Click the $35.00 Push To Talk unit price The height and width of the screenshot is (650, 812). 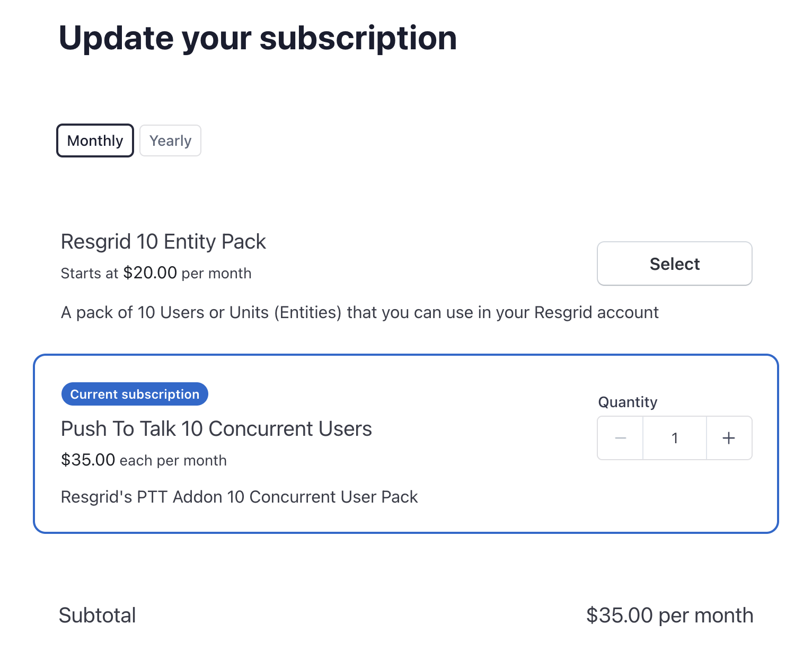[x=88, y=460]
